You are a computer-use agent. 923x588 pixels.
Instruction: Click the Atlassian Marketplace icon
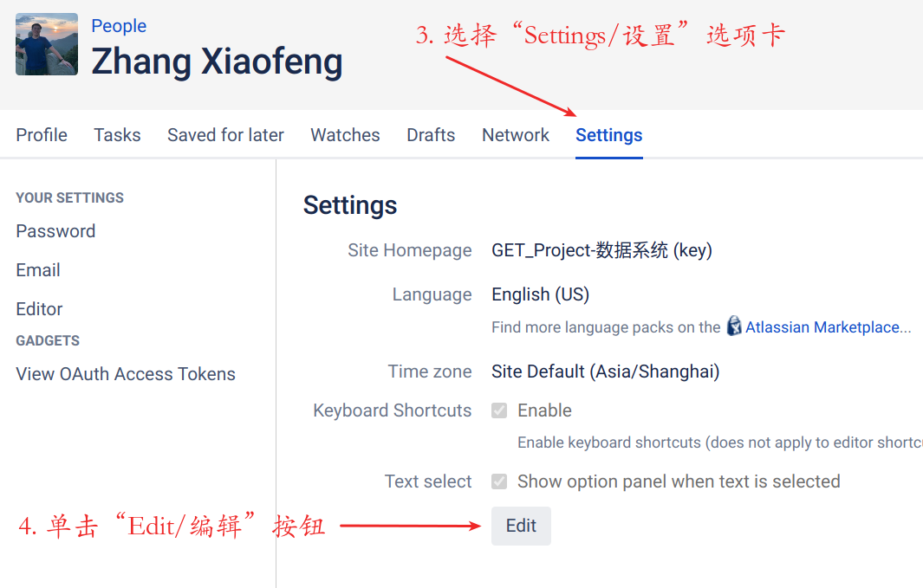click(x=734, y=326)
